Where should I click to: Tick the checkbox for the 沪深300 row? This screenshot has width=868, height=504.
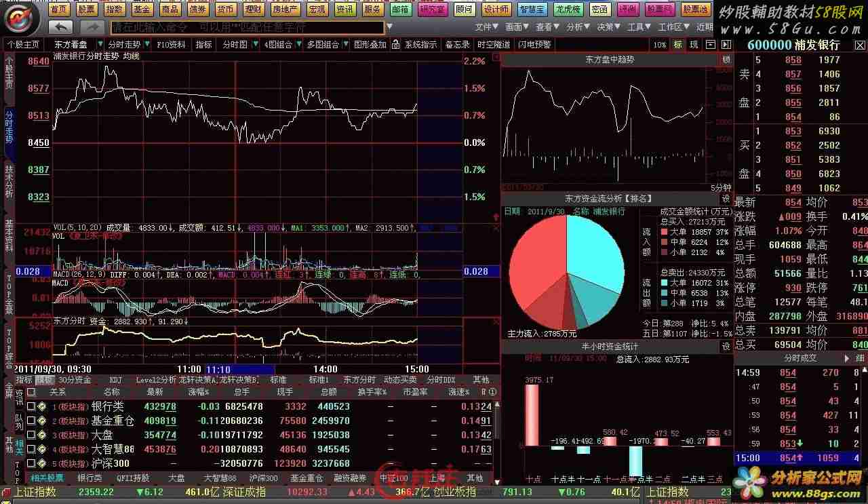31,463
